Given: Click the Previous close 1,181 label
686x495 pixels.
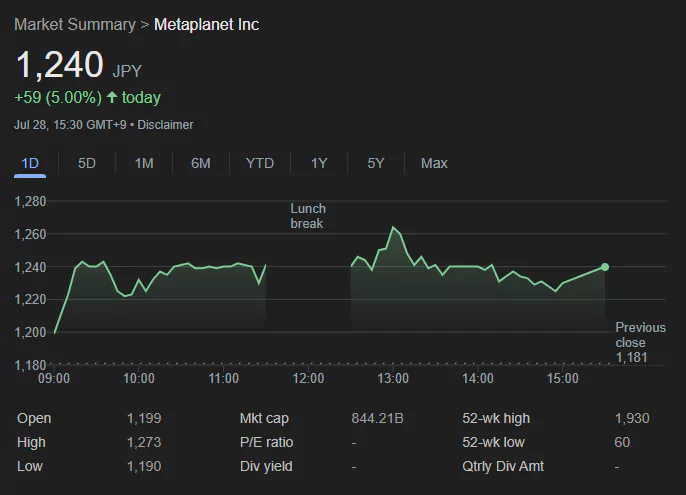Looking at the screenshot, I should coord(638,342).
